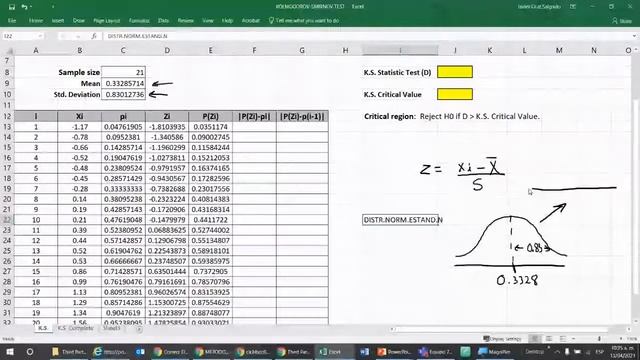Select column F header
The height and width of the screenshot is (360, 640).
(254, 51)
